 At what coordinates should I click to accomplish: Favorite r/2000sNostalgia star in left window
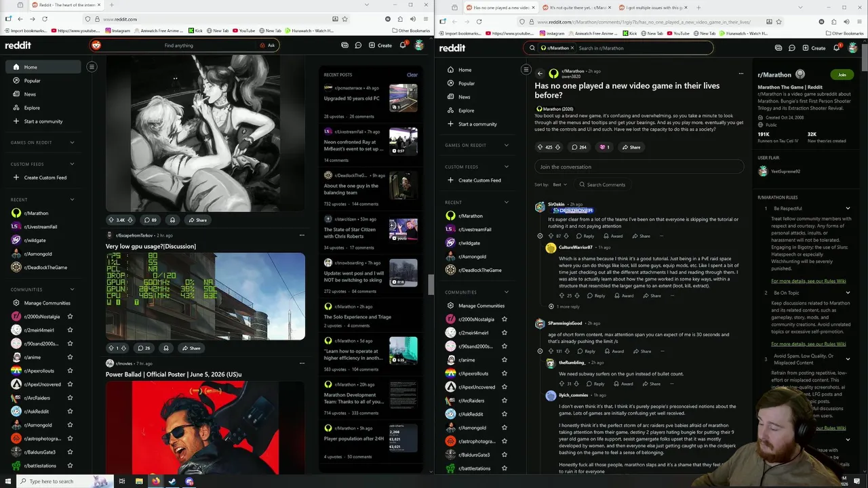click(x=70, y=317)
